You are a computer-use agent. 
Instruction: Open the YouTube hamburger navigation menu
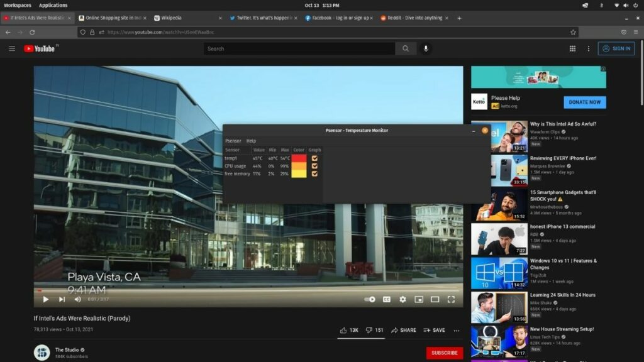pos(12,48)
